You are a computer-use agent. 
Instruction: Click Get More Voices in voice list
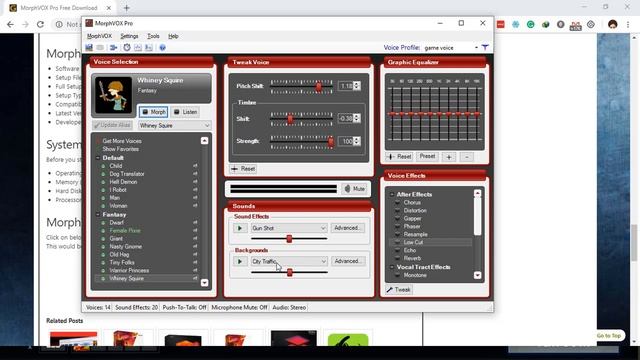coord(122,141)
